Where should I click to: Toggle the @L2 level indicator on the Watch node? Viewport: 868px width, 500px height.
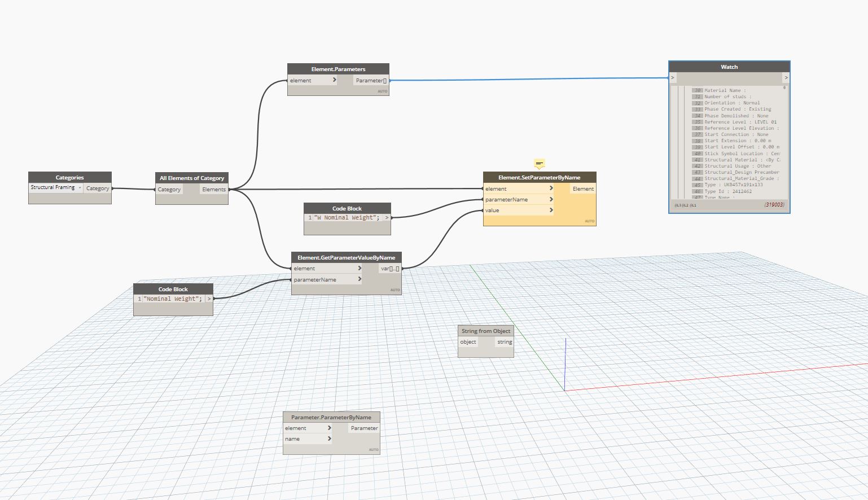click(685, 205)
